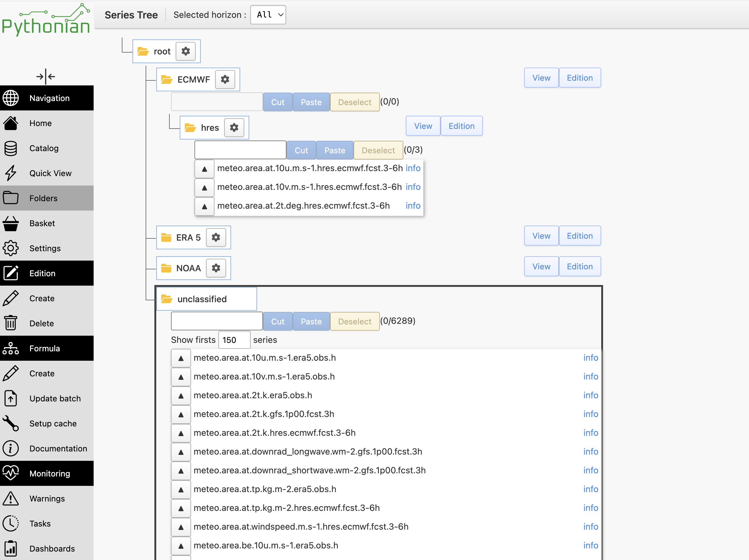
Task: Open info link for meteo.area.at.2t.deg.hres.ecmwf.fcst.3-6h
Action: (x=413, y=206)
